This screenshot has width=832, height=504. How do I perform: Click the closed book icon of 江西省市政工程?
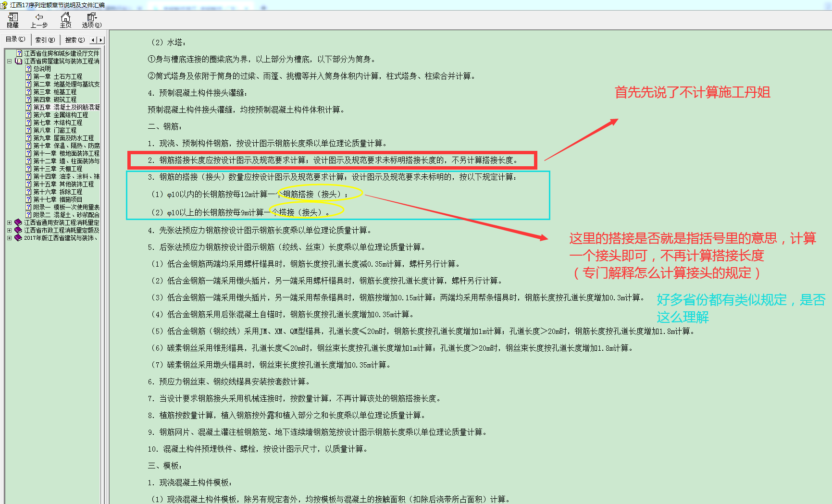tap(18, 230)
